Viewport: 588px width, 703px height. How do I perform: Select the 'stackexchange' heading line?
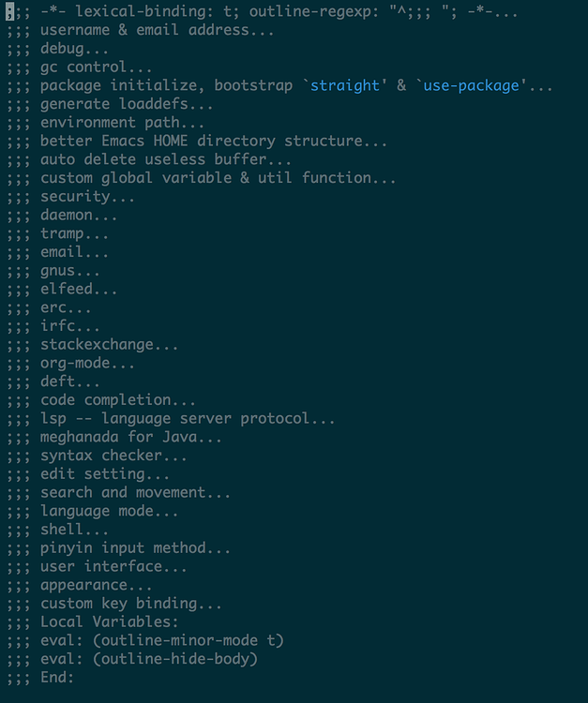point(93,345)
